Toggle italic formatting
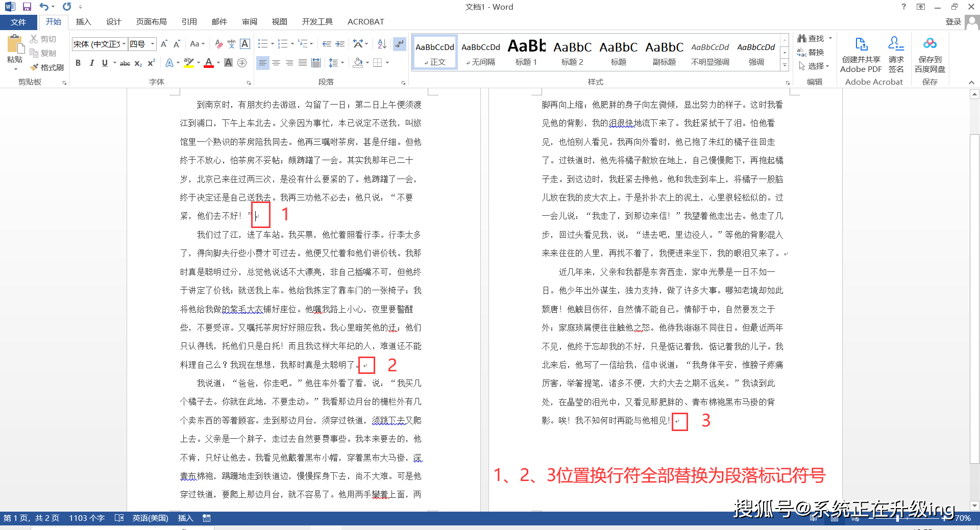Viewport: 980px width, 530px height. pos(91,63)
